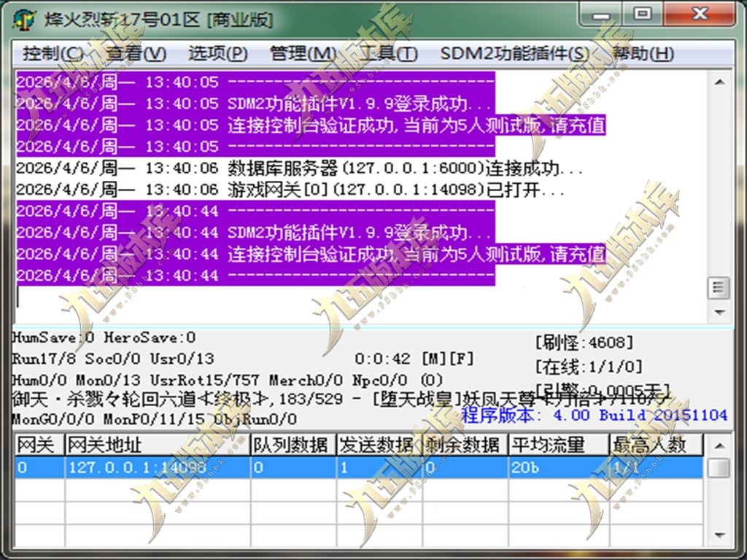The width and height of the screenshot is (747, 560).
Task: Open the 控制(C) menu
Action: click(x=53, y=53)
